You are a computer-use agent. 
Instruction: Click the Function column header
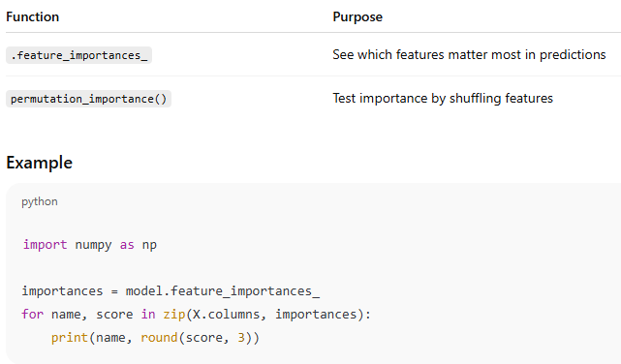point(33,17)
